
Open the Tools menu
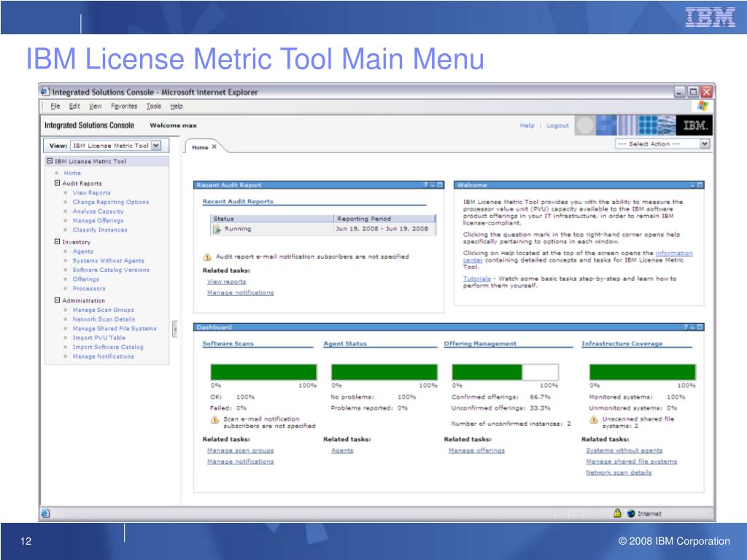(153, 106)
